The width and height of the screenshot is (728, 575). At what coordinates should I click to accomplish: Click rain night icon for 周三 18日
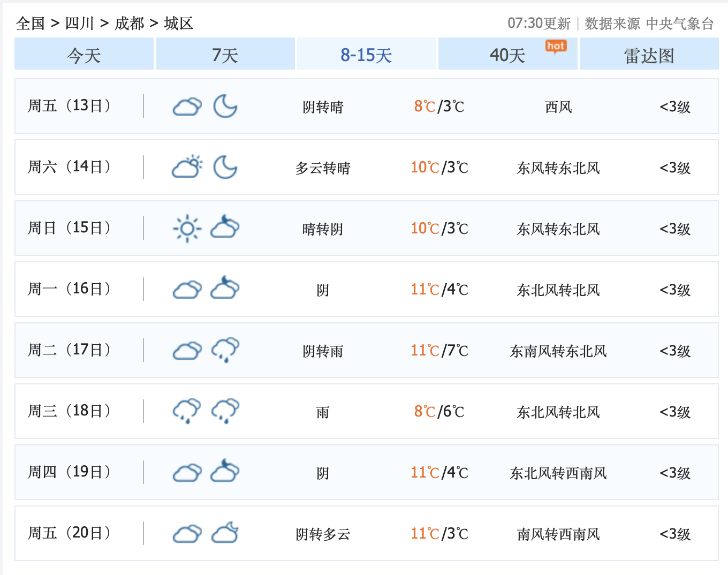[225, 412]
